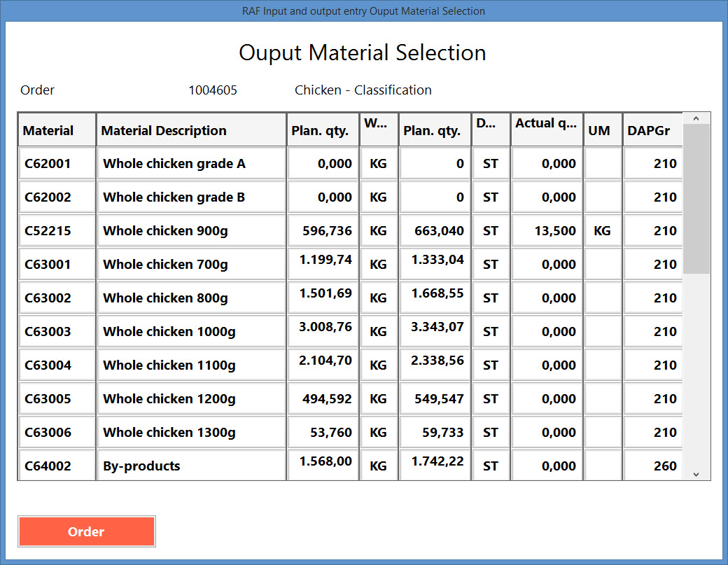Select the Whole chicken grade B row

click(x=191, y=197)
